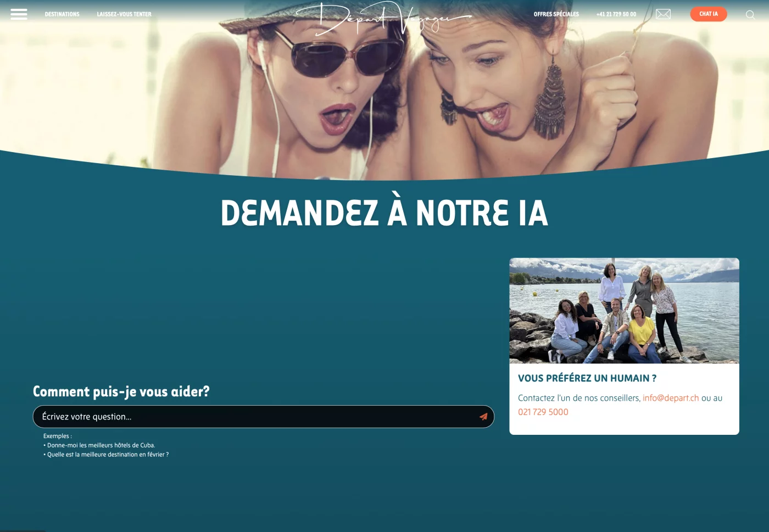Click the Chat IA button

point(709,14)
